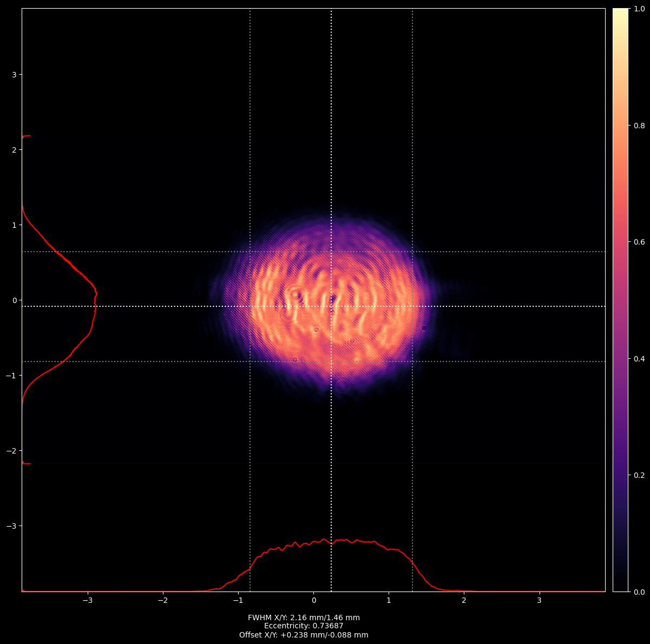Click the colorbar gradient near 0.8
The height and width of the screenshot is (644, 650).
point(620,126)
